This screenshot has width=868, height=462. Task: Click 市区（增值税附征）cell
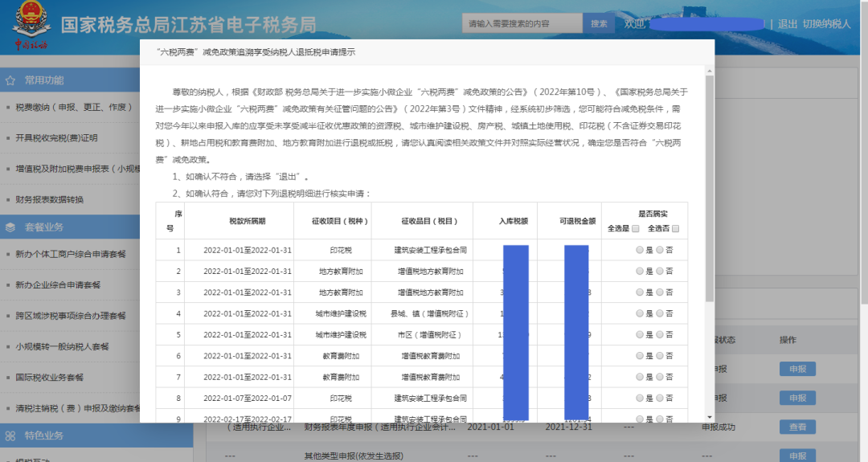pos(429,335)
